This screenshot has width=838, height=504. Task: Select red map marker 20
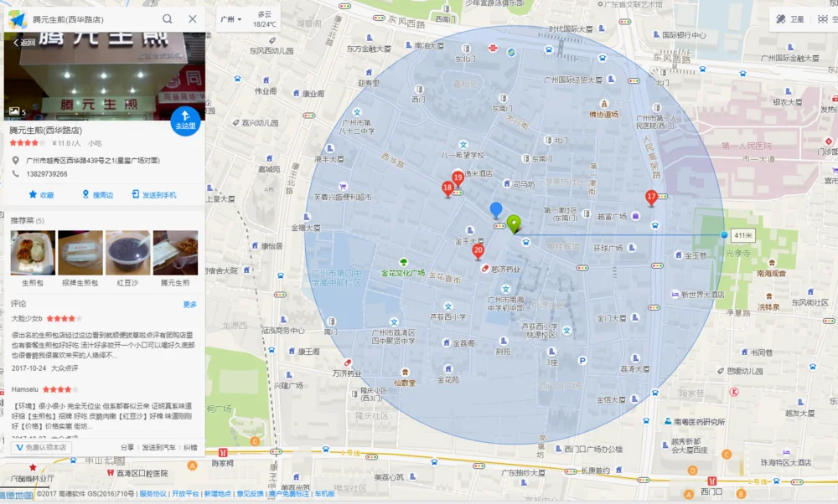pos(478,251)
